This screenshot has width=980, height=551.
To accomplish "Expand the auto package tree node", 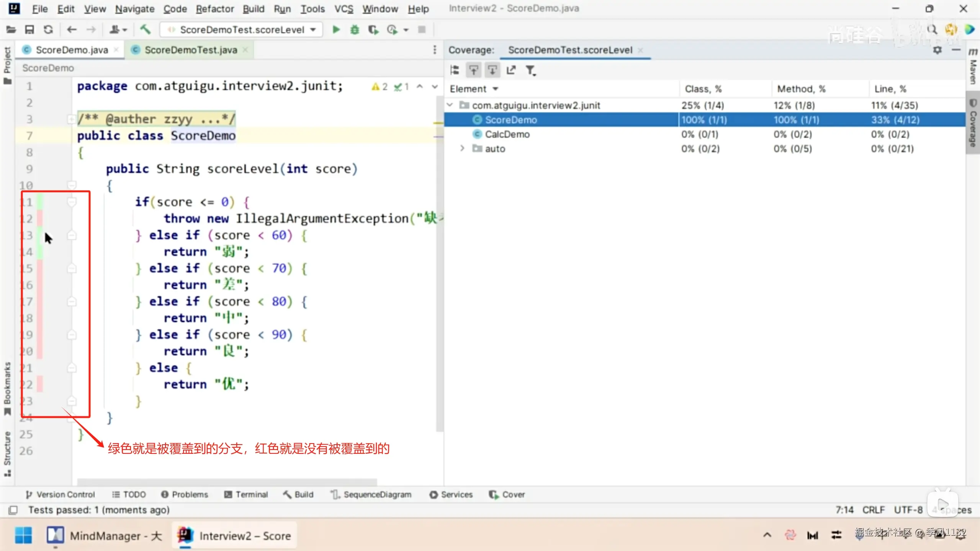I will click(462, 148).
